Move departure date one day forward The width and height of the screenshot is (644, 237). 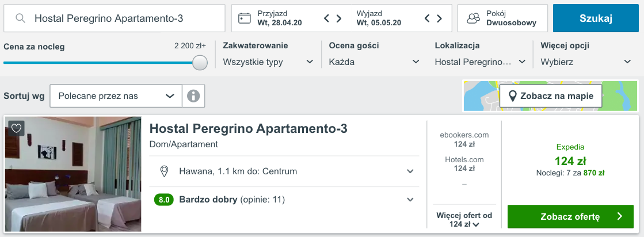[x=440, y=18]
